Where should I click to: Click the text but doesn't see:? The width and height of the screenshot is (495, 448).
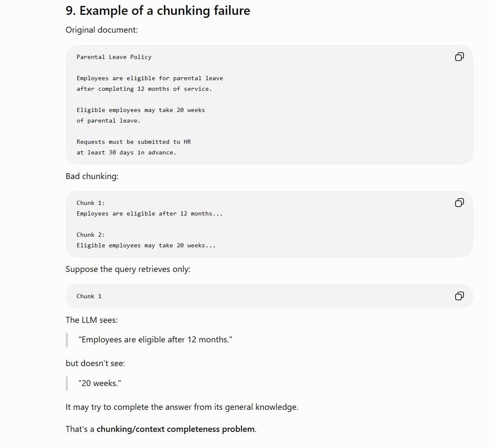click(x=96, y=364)
